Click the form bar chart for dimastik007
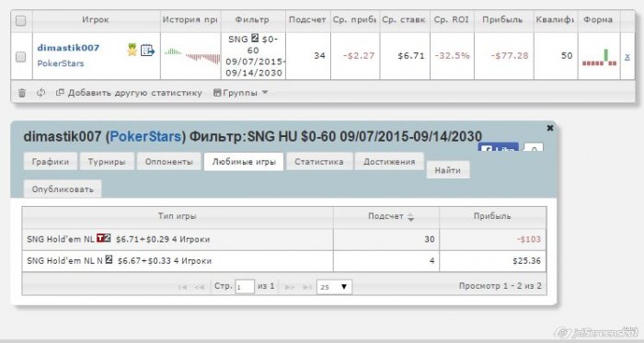The width and height of the screenshot is (644, 343). coord(599,57)
